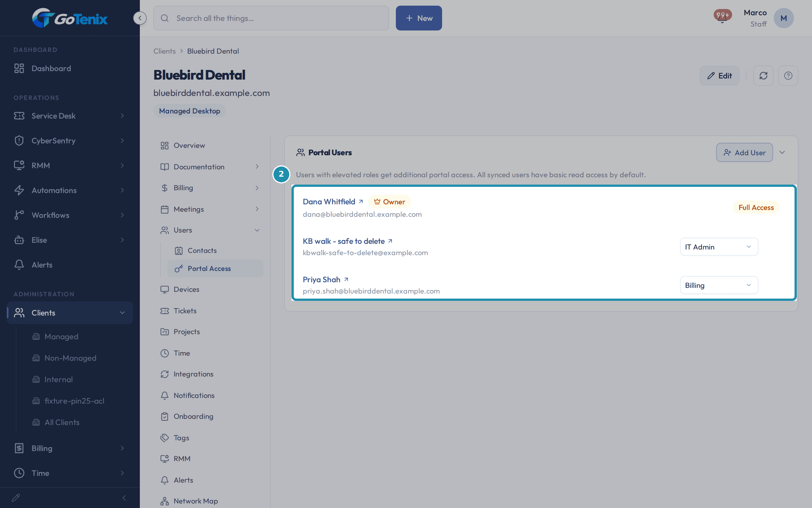This screenshot has height=508, width=812.
Task: Open Dana Whitfield's external link arrow
Action: click(x=361, y=202)
